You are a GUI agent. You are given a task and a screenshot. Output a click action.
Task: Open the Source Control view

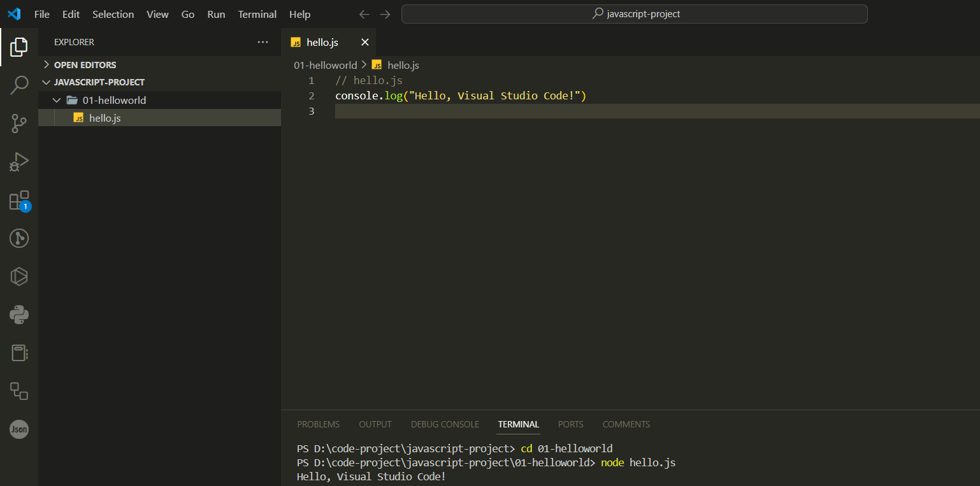(x=19, y=124)
